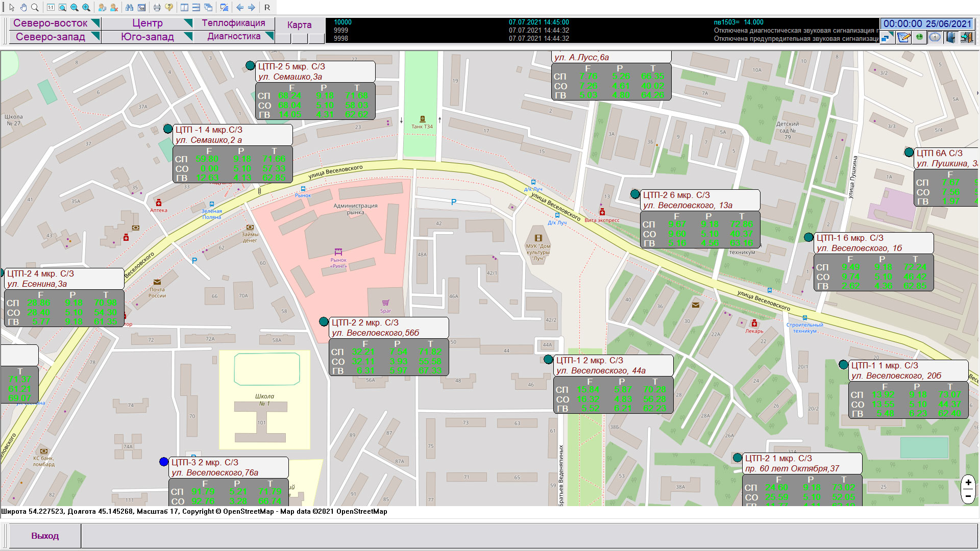Viewport: 980px width, 551px height.
Task: Click the green up/down arrows icon
Action: click(919, 37)
